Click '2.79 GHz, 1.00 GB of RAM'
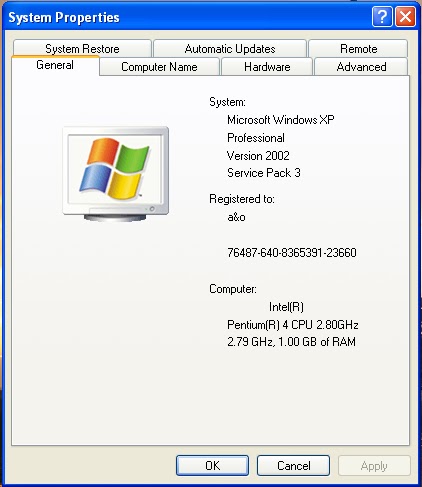The width and height of the screenshot is (422, 487). (291, 342)
